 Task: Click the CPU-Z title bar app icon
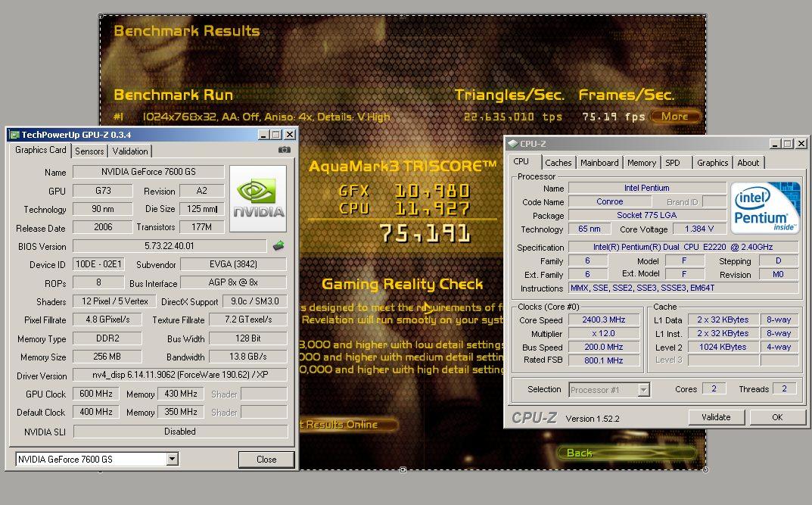coord(512,143)
